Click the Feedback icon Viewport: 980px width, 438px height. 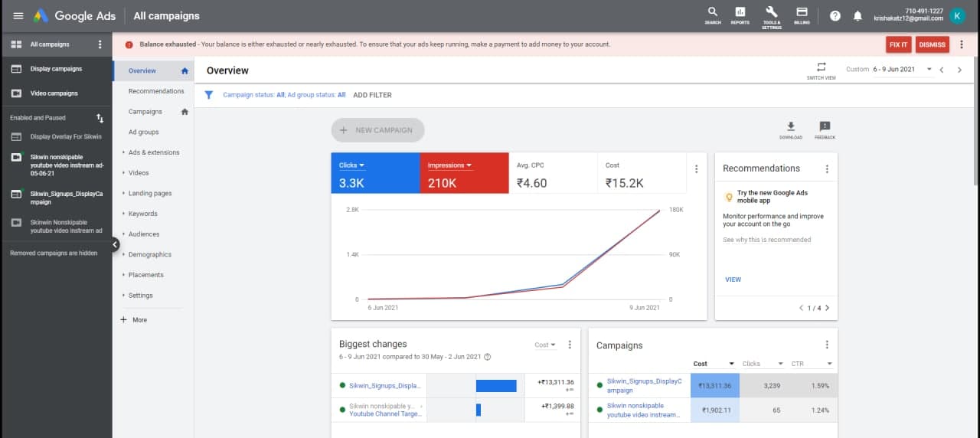(825, 129)
